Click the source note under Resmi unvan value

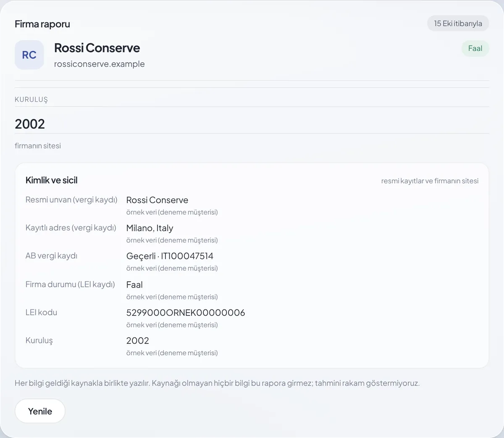[x=172, y=212]
